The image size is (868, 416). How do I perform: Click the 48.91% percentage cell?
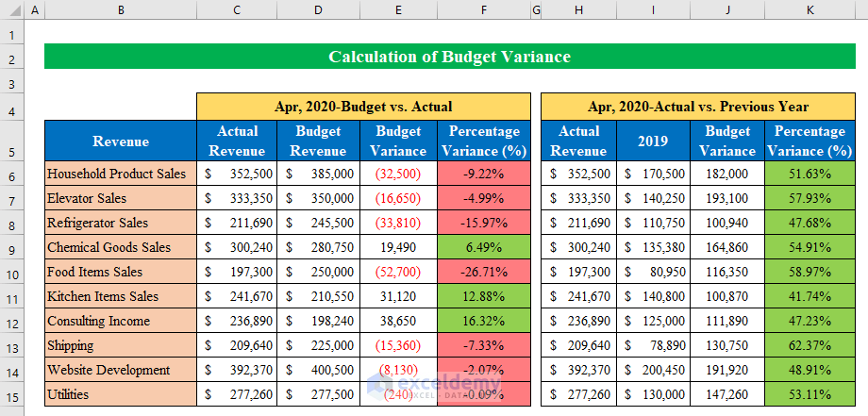point(810,370)
